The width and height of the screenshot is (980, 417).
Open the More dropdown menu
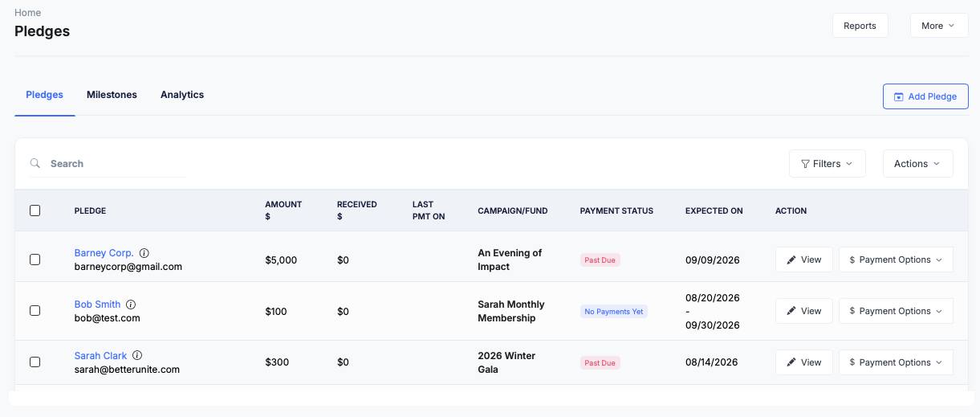coord(939,26)
